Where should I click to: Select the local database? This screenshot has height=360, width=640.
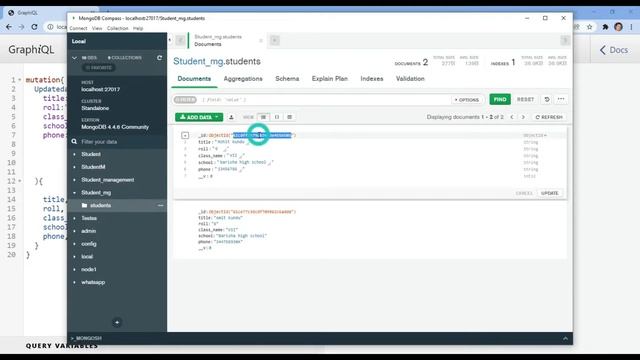[x=87, y=257]
